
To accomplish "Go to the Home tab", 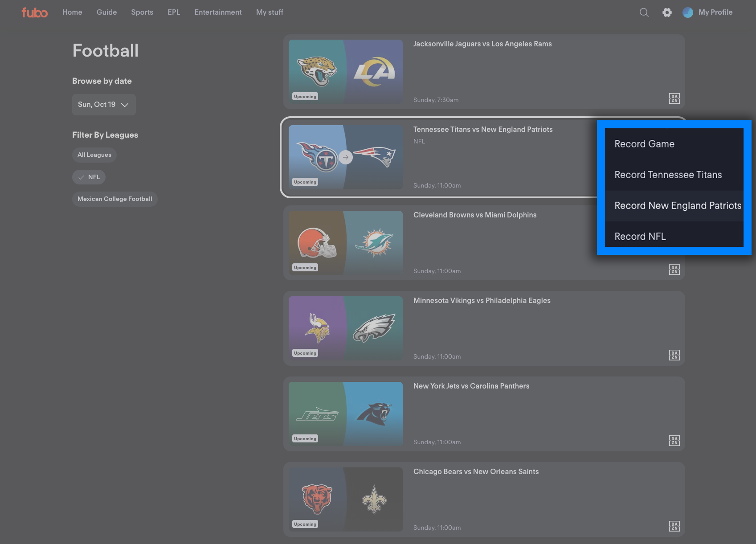I will [x=72, y=12].
